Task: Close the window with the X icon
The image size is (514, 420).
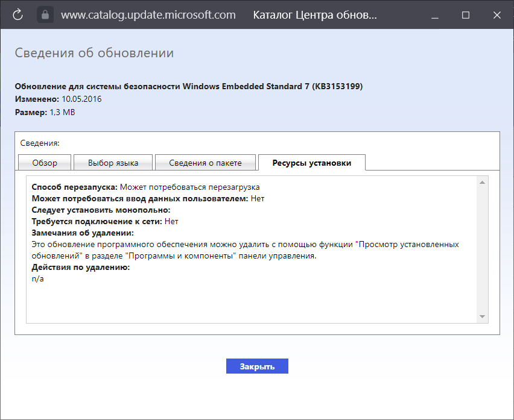Action: click(497, 15)
